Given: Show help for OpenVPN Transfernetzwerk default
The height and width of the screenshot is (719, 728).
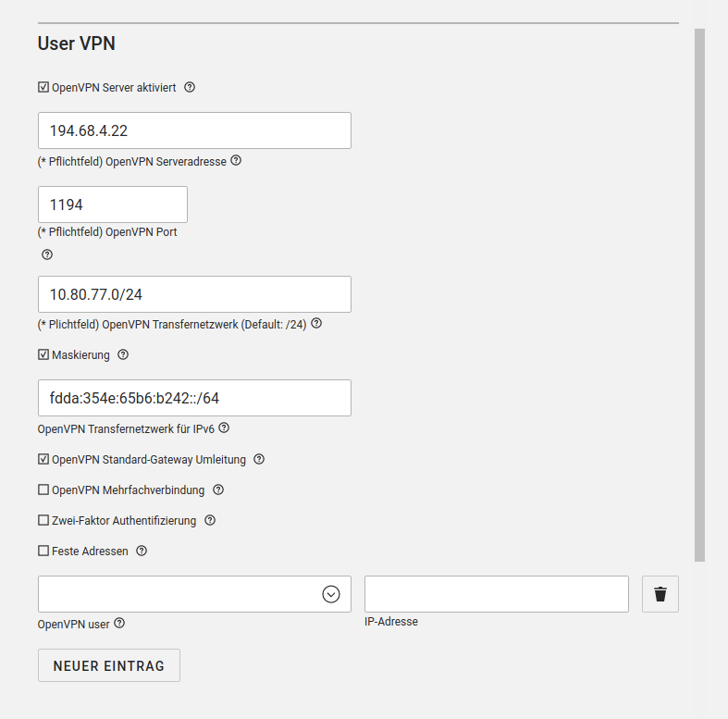Looking at the screenshot, I should click(x=316, y=324).
